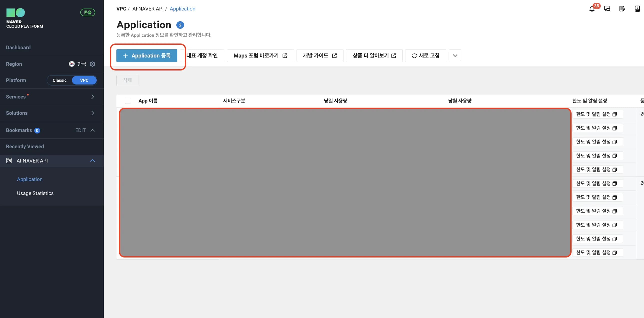This screenshot has width=644, height=318.
Task: Select the Classic platform toggle
Action: pyautogui.click(x=59, y=80)
